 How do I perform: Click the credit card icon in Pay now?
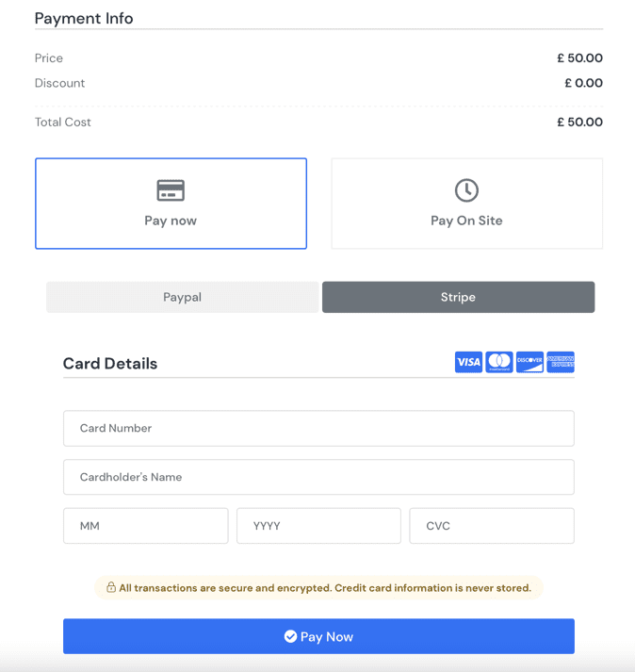[171, 190]
